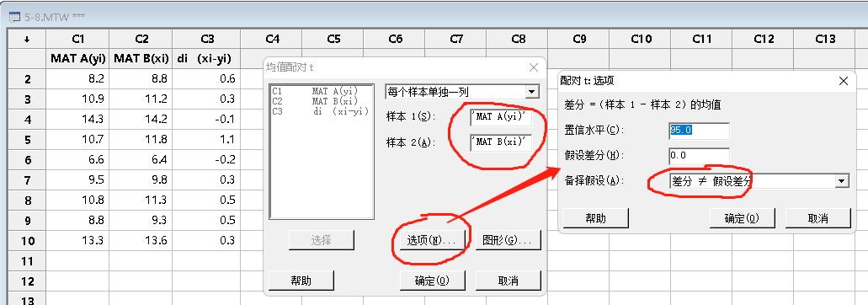Click the 置信水平 field showing 95.0
The image size is (868, 305).
pyautogui.click(x=699, y=130)
